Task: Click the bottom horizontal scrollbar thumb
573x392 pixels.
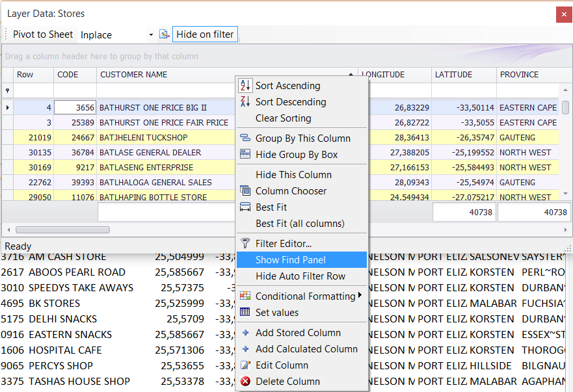Action: 62,229
